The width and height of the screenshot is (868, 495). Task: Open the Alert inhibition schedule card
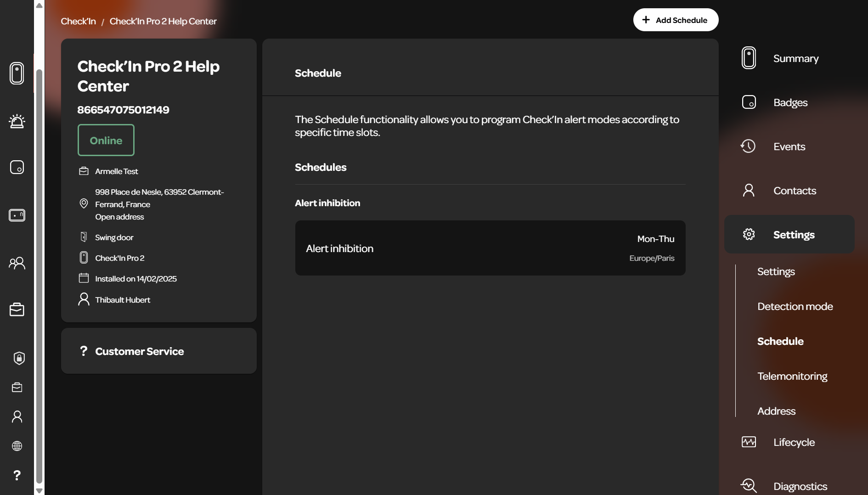[490, 248]
